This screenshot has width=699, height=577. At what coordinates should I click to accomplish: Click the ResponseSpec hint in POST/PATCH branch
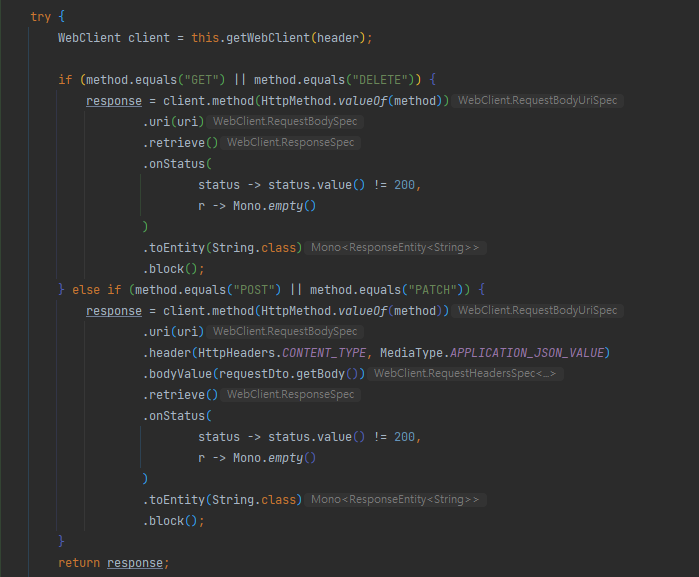[x=290, y=395]
